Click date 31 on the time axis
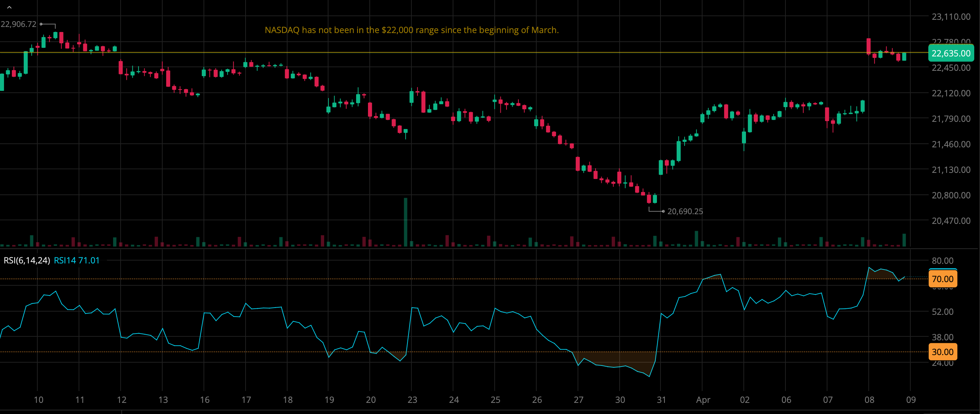The image size is (980, 414). 661,400
